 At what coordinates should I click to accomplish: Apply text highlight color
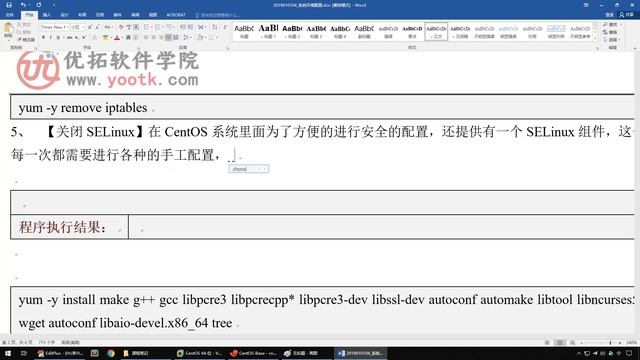coord(106,38)
